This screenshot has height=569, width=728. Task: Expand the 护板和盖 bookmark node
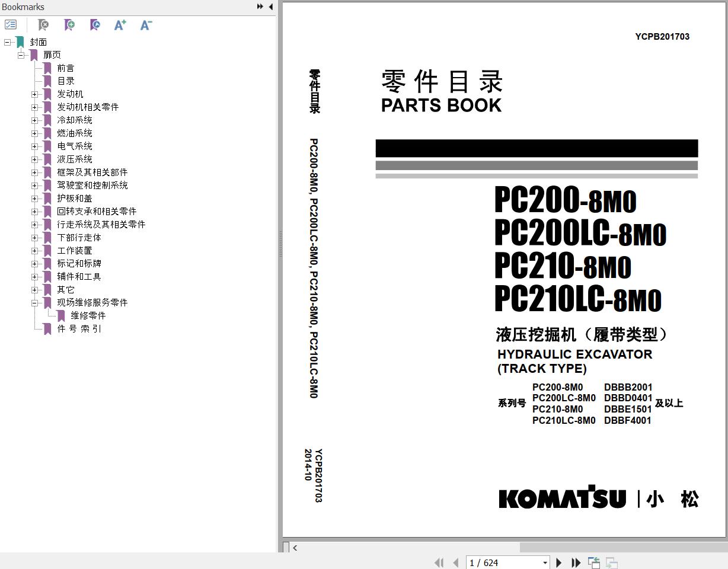click(x=34, y=199)
